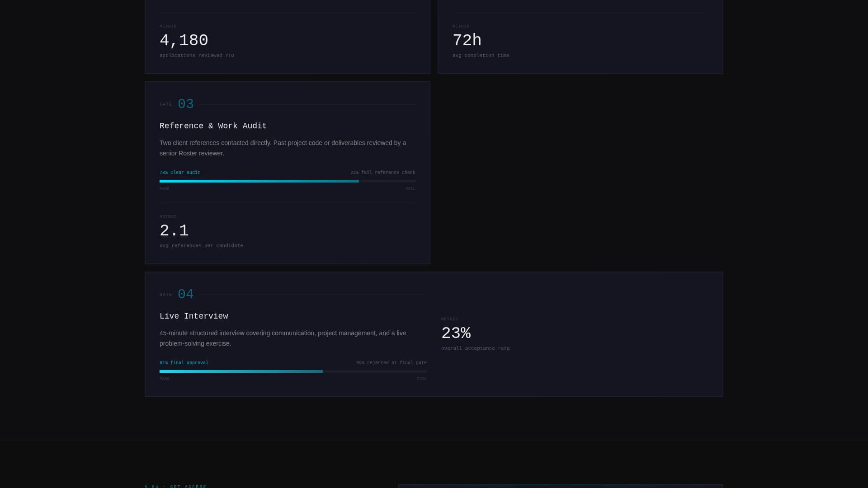The height and width of the screenshot is (488, 868).
Task: Click the 45-minute structured interview description
Action: (x=283, y=338)
